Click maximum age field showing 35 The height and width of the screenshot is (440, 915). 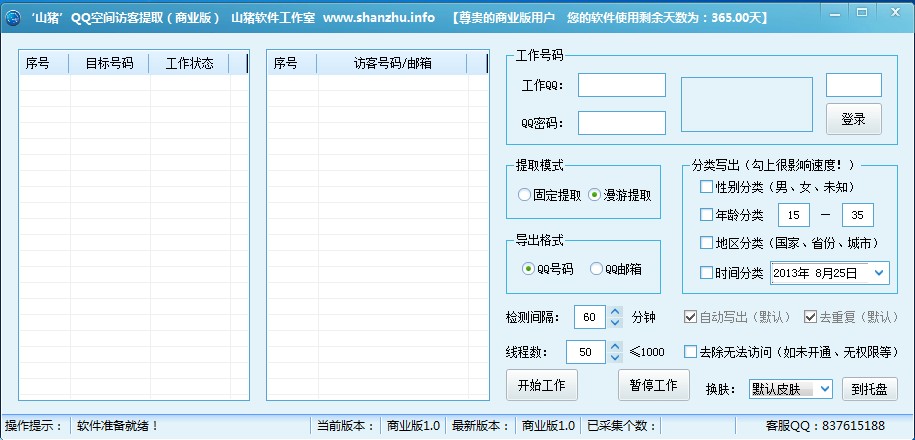[x=857, y=215]
